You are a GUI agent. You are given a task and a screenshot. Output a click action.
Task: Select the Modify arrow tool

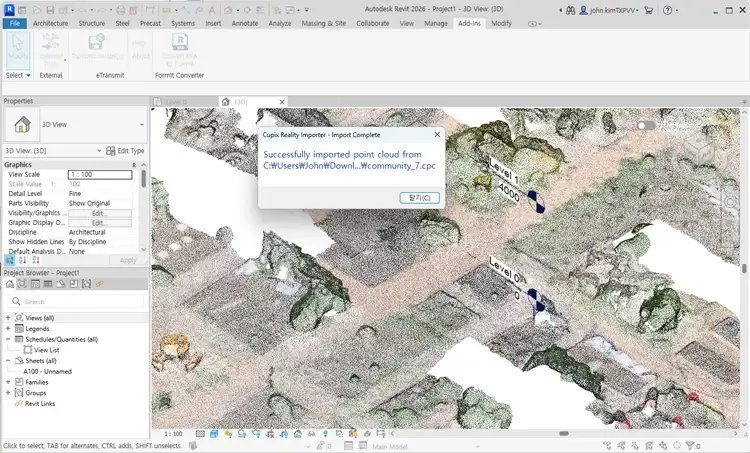point(17,47)
